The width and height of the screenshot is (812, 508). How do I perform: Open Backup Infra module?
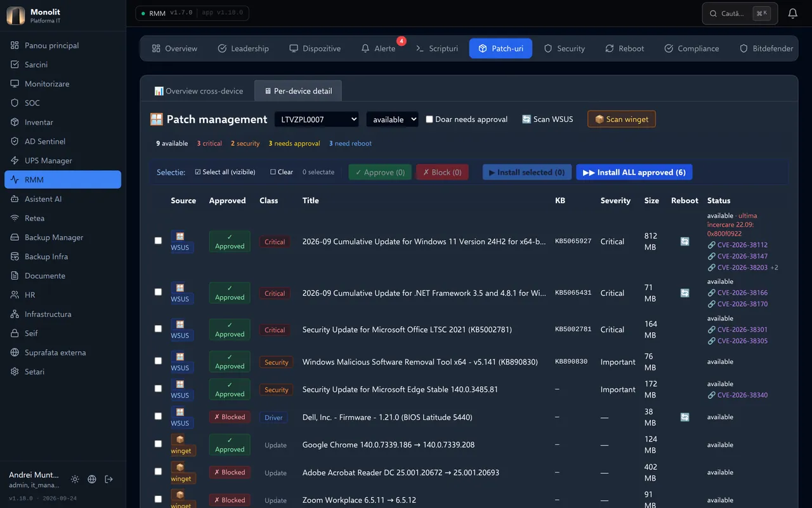coord(63,257)
